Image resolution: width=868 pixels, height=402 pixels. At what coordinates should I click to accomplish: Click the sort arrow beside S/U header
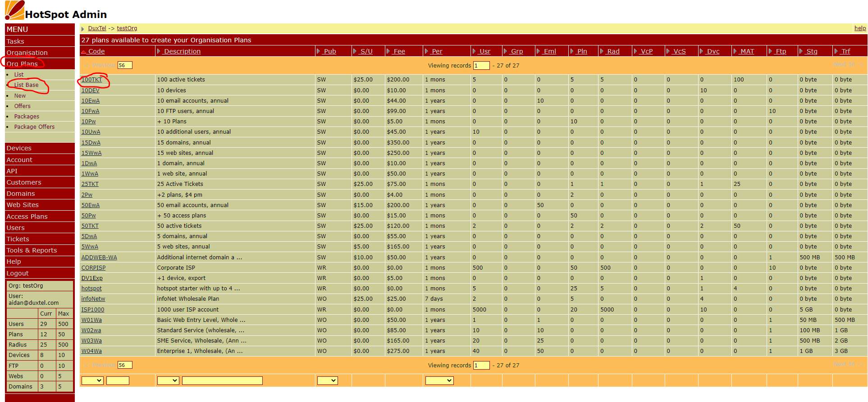click(x=355, y=51)
